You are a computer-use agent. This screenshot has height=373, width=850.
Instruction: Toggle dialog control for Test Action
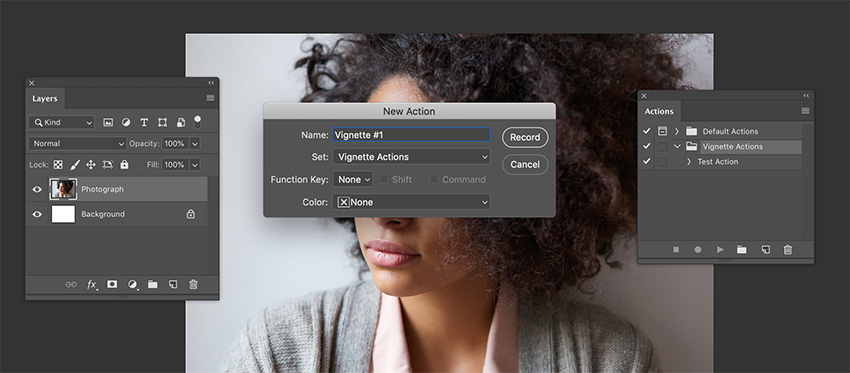(662, 162)
